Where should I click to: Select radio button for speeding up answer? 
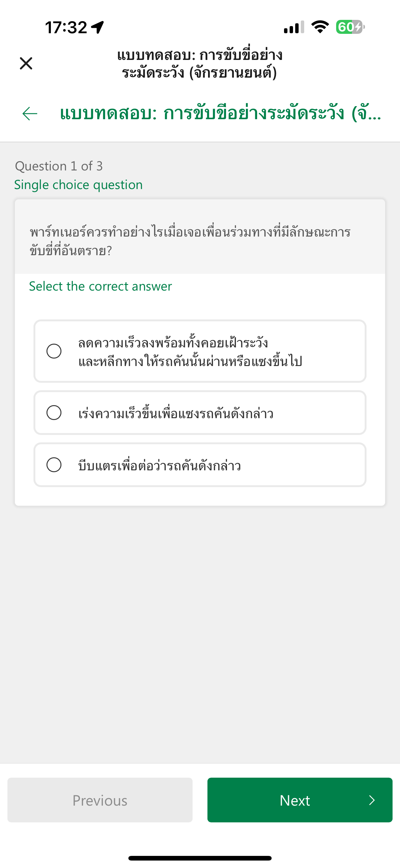(x=54, y=413)
